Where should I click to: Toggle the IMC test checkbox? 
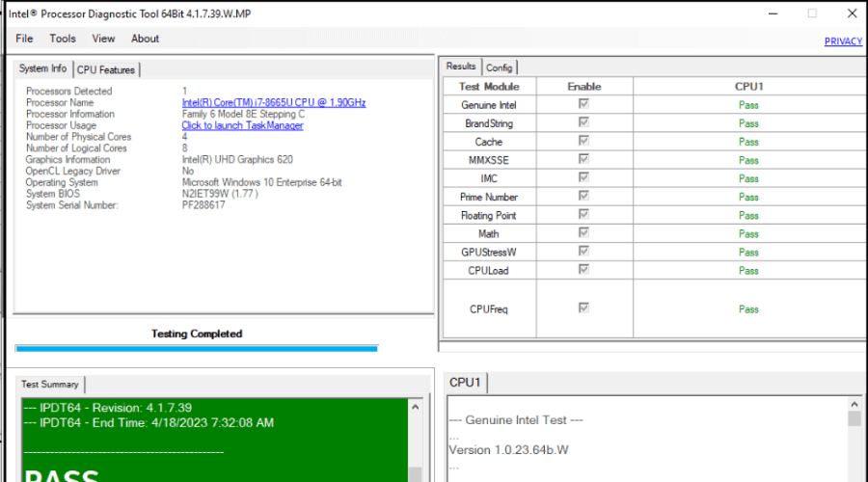coord(583,177)
